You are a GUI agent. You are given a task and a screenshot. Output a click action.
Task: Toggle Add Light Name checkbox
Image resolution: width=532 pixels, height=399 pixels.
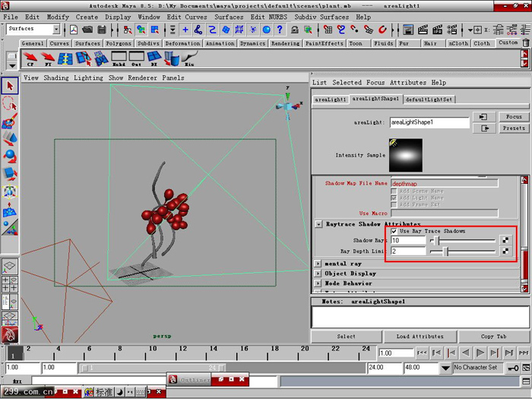(x=394, y=198)
